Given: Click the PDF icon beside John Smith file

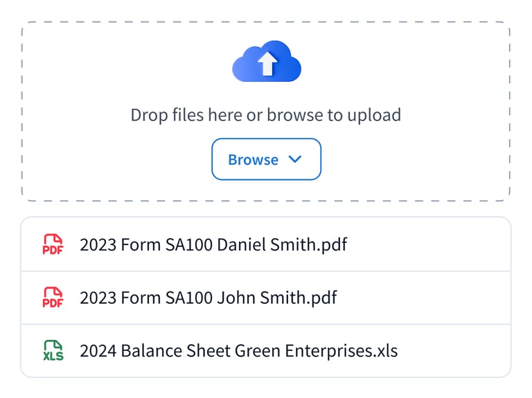Looking at the screenshot, I should click(x=53, y=298).
